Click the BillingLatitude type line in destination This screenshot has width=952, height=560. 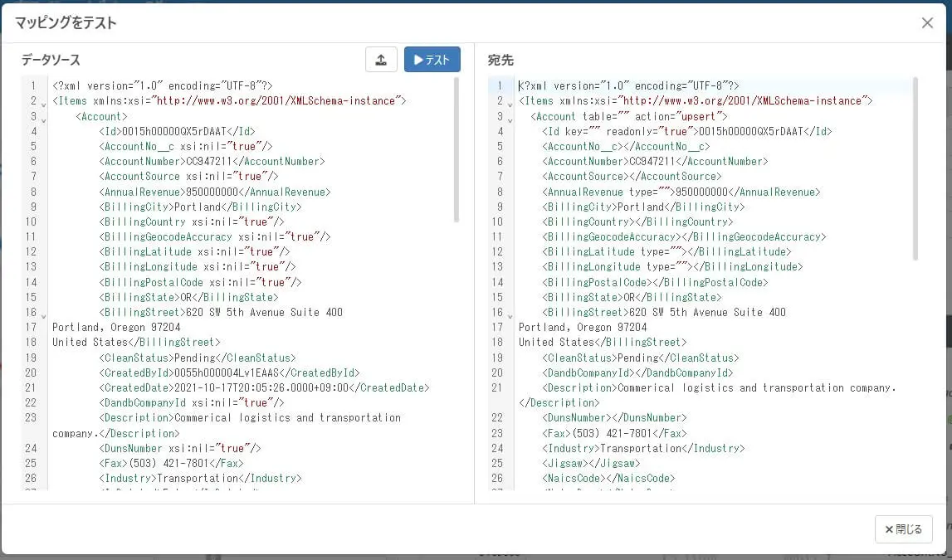[x=666, y=251]
